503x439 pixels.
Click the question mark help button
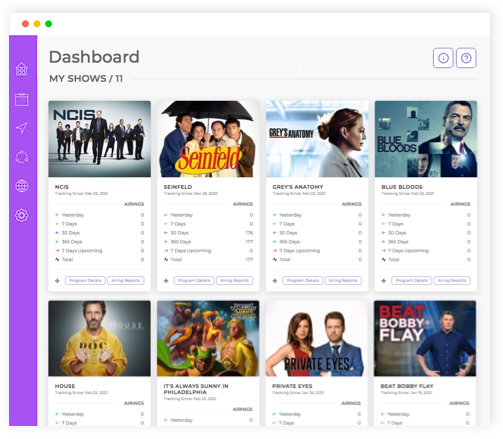point(466,58)
